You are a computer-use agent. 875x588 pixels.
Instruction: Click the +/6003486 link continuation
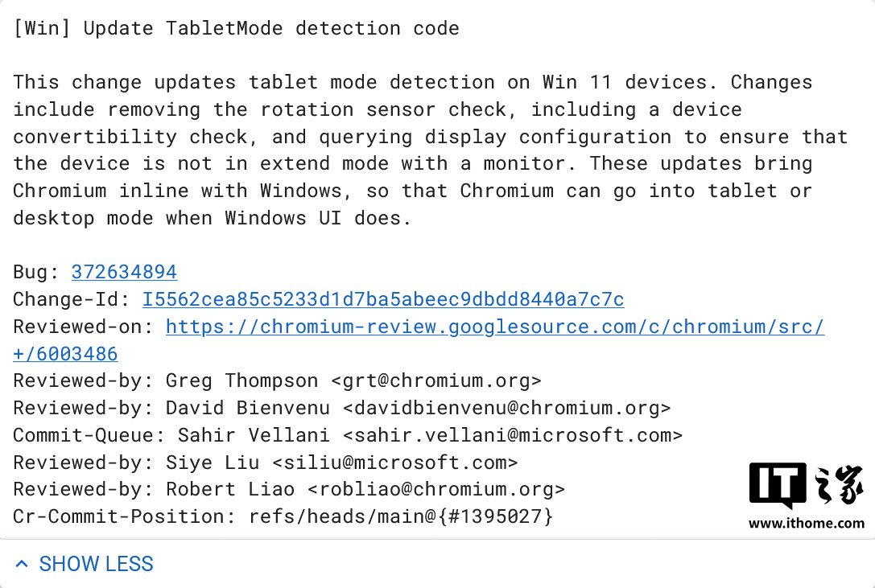click(65, 354)
